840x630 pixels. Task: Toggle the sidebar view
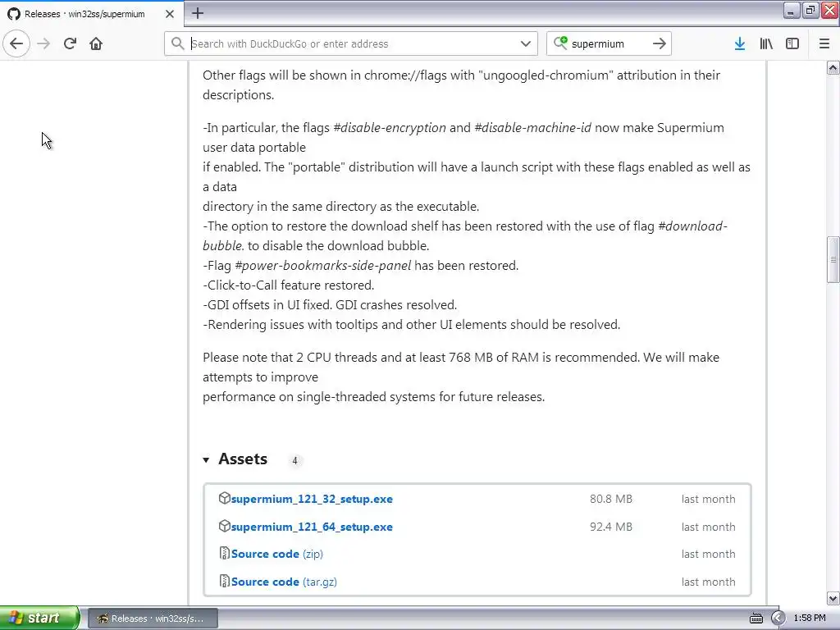pyautogui.click(x=792, y=43)
